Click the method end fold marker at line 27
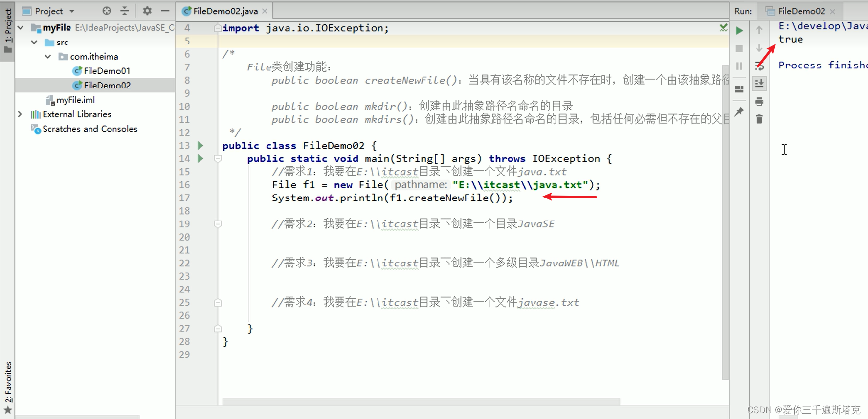The image size is (868, 419). coord(218,329)
